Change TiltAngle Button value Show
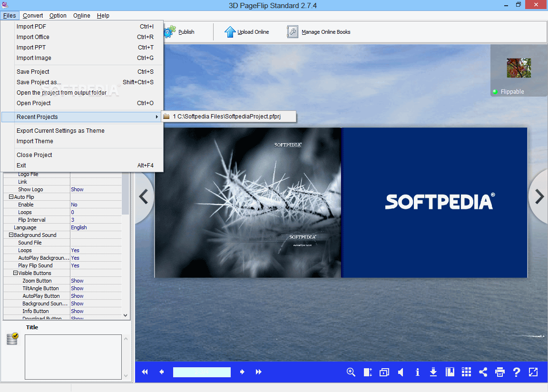 coord(96,289)
